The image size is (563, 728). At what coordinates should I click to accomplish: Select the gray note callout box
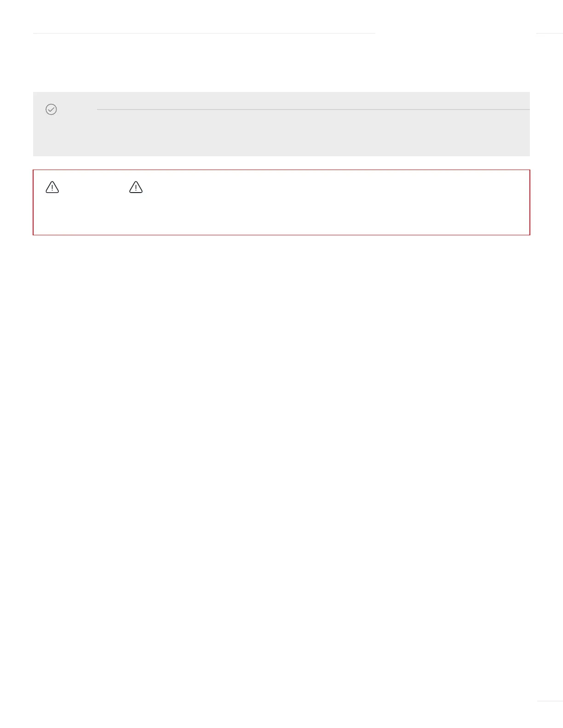pyautogui.click(x=281, y=124)
